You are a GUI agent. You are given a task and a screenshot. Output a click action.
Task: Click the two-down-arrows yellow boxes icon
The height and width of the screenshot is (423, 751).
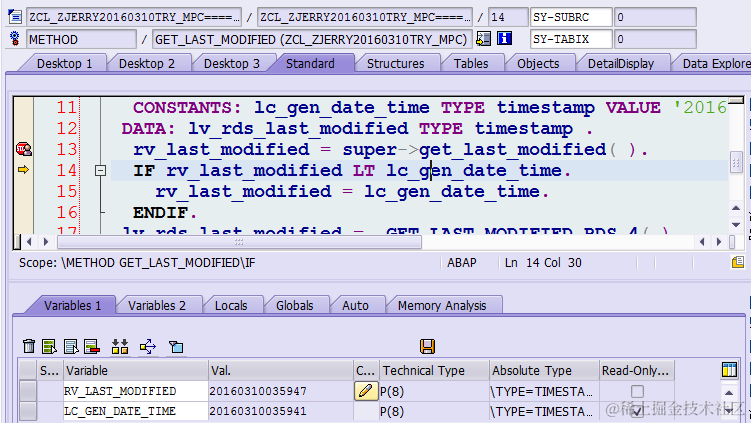(120, 346)
